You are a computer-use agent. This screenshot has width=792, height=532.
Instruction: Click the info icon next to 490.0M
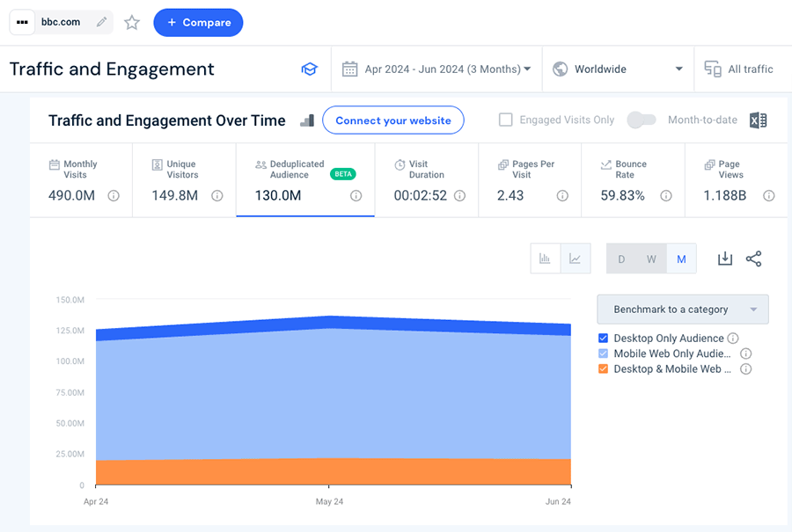coord(114,196)
